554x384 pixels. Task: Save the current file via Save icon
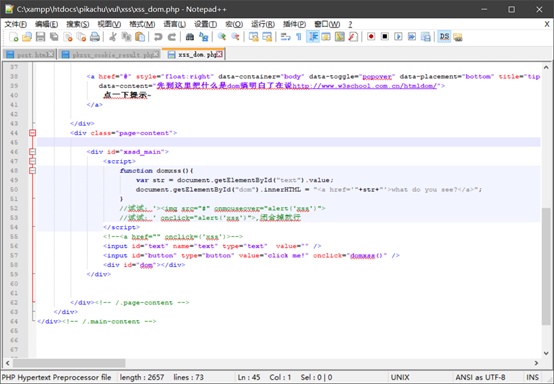point(41,37)
